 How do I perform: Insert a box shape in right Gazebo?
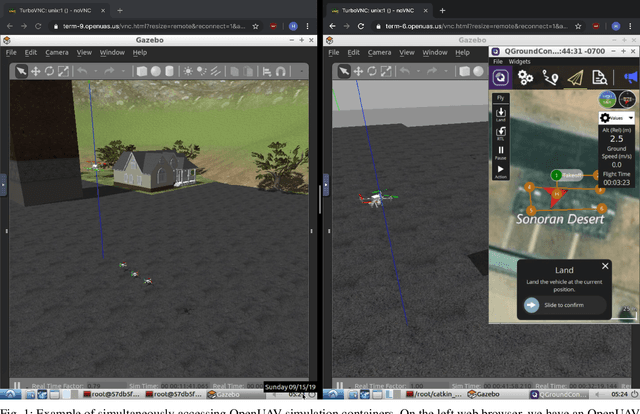pyautogui.click(x=464, y=71)
